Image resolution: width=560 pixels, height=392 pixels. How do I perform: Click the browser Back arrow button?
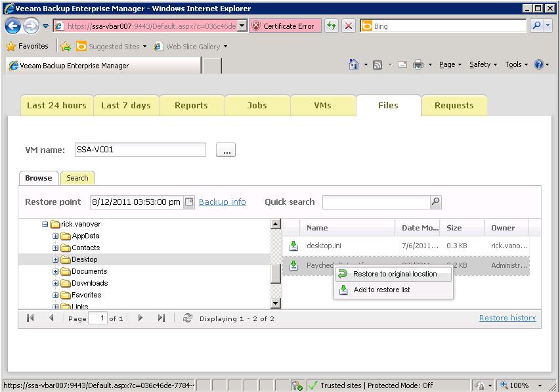pos(13,26)
